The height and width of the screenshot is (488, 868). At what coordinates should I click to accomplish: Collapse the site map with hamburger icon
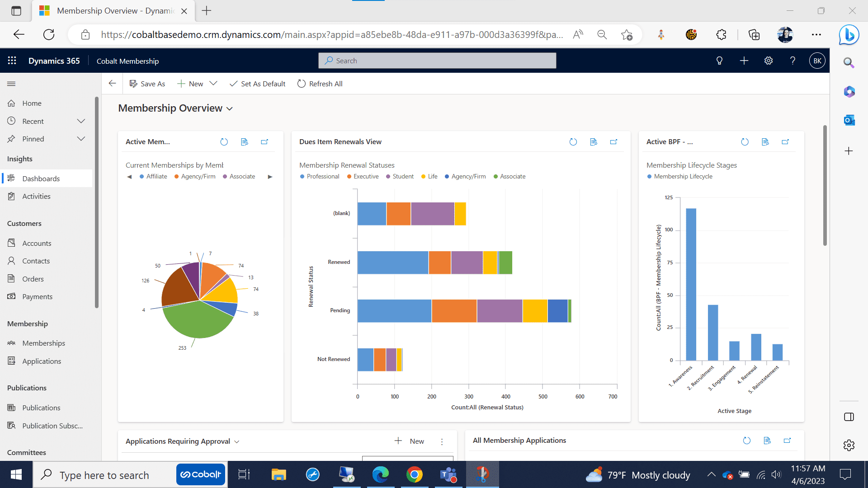point(11,84)
